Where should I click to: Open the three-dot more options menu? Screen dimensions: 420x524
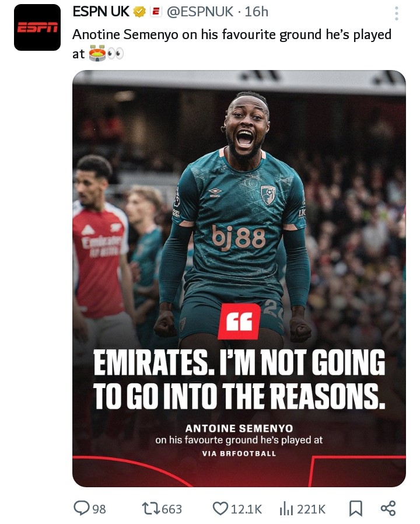pyautogui.click(x=397, y=13)
